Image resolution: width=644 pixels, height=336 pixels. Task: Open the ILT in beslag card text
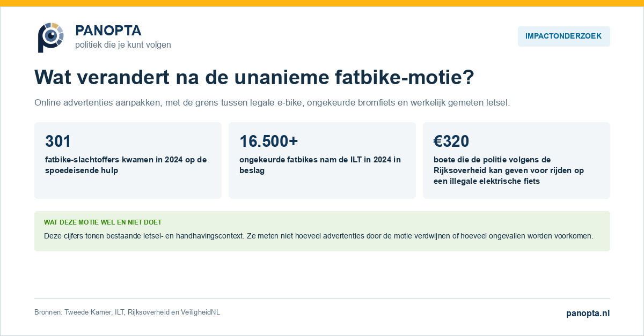pyautogui.click(x=320, y=165)
